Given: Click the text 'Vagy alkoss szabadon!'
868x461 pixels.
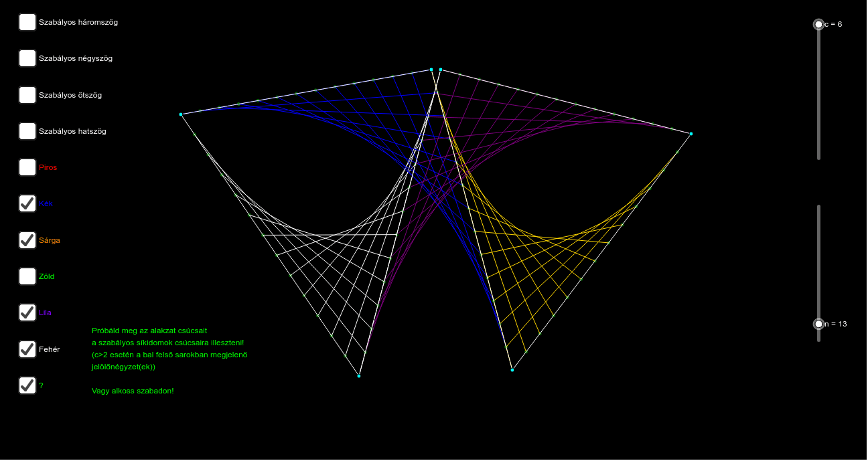Looking at the screenshot, I should pyautogui.click(x=133, y=391).
